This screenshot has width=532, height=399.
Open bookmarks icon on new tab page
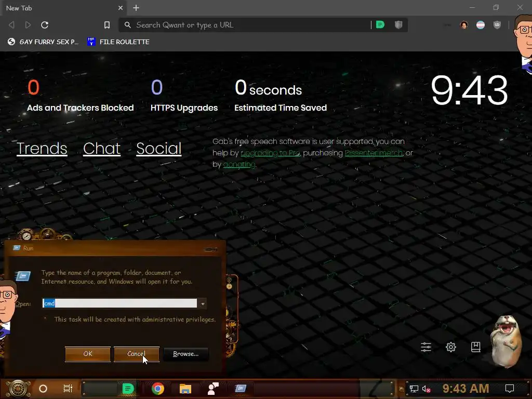(x=476, y=347)
